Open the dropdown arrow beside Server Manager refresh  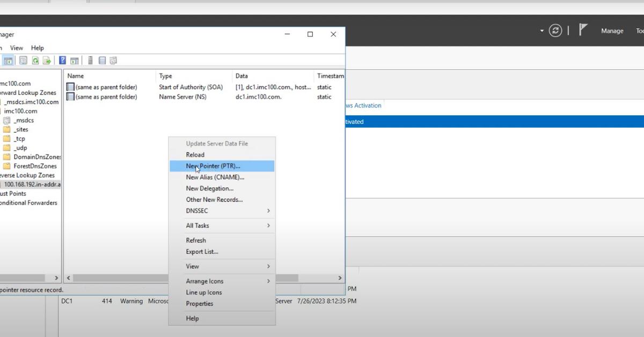tap(542, 31)
